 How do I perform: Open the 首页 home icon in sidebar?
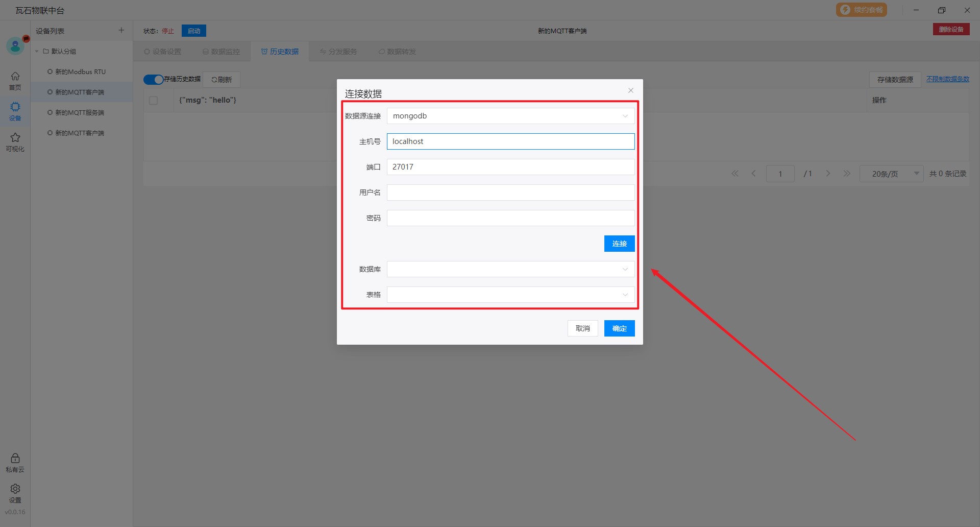click(x=15, y=81)
